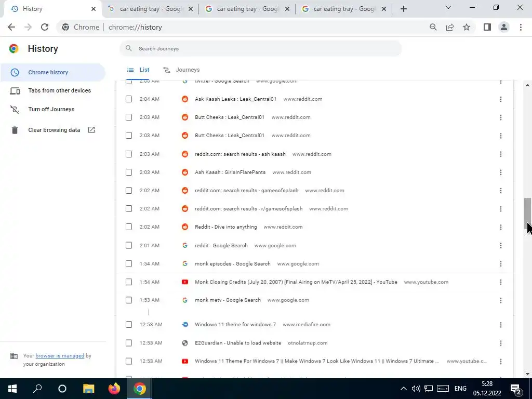532x399 pixels.
Task: Show hidden system tray icons
Action: pos(403,389)
